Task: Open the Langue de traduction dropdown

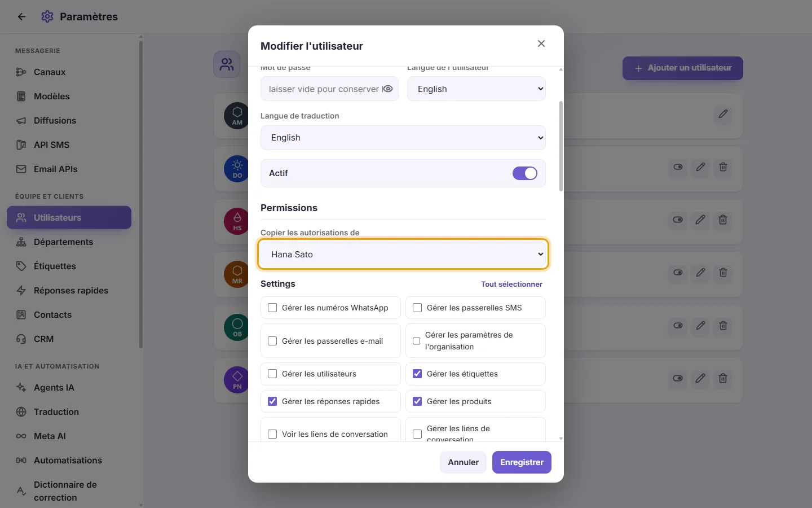Action: (403, 138)
